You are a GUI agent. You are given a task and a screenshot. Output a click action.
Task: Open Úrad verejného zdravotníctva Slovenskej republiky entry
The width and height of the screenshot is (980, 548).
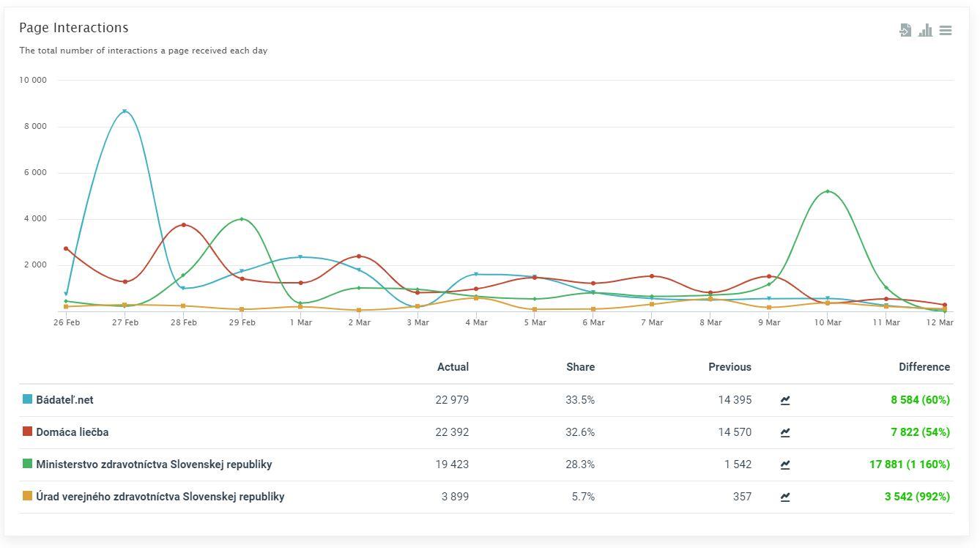click(160, 497)
